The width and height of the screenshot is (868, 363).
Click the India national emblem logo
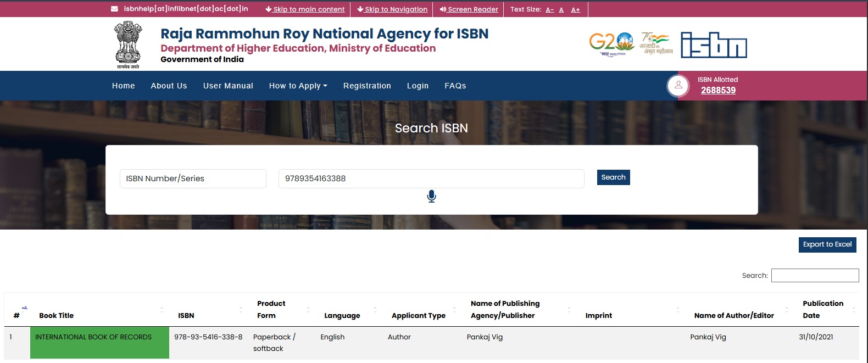point(127,44)
